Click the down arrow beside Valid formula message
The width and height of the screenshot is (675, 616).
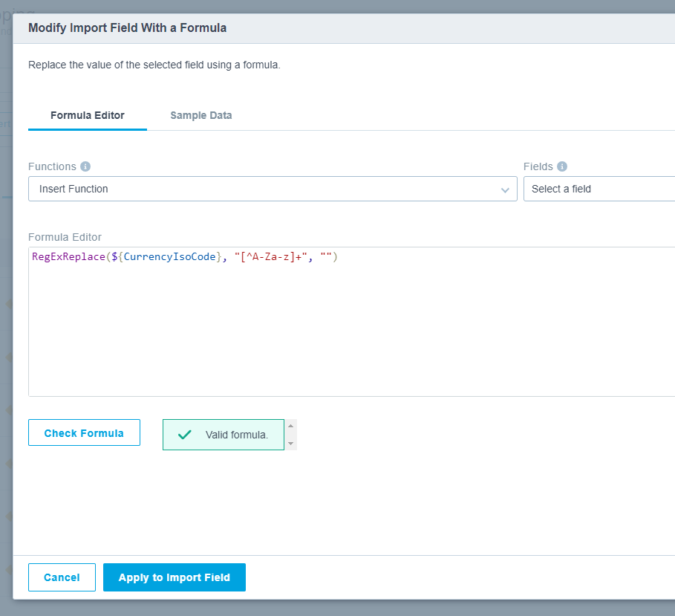(290, 444)
